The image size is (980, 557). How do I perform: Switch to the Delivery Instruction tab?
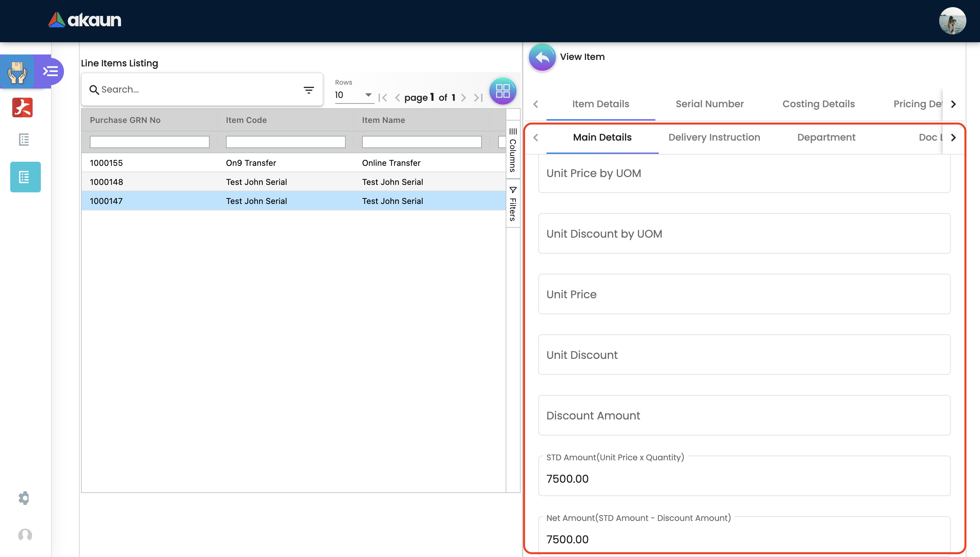click(x=714, y=137)
